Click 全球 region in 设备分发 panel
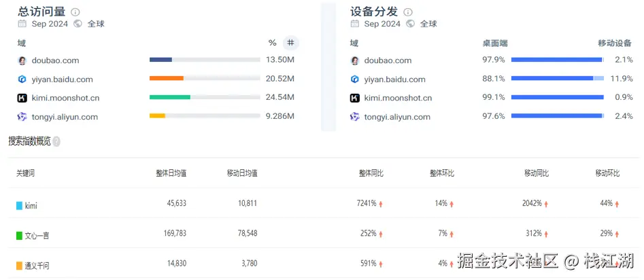644x280 pixels. tap(428, 24)
